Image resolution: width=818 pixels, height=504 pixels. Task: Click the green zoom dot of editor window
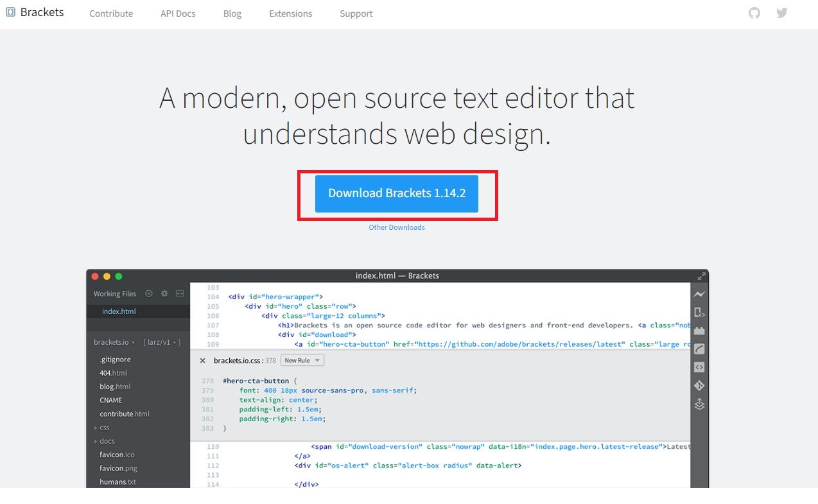pos(118,276)
